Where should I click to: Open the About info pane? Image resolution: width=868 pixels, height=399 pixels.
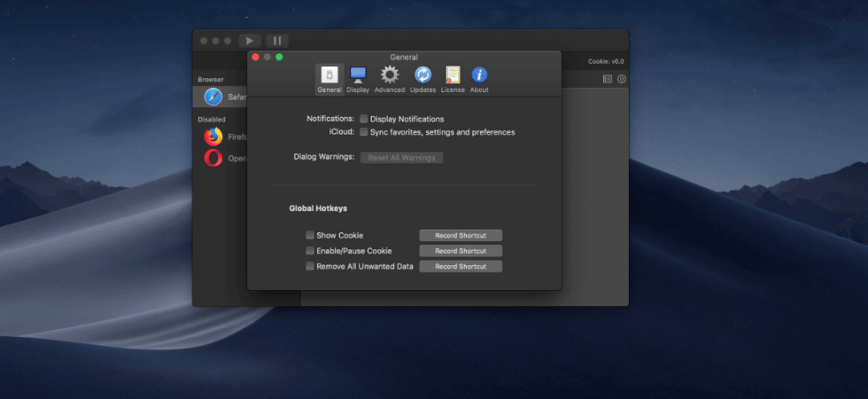[x=479, y=79]
